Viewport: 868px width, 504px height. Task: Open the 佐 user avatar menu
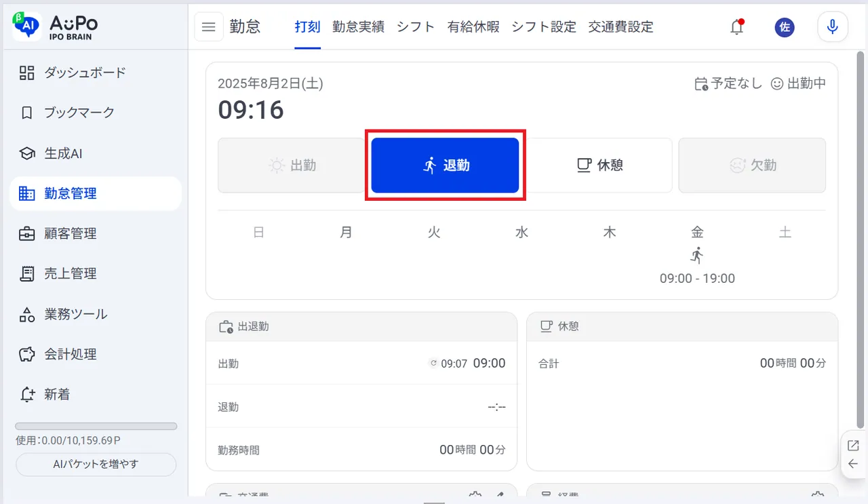(785, 27)
